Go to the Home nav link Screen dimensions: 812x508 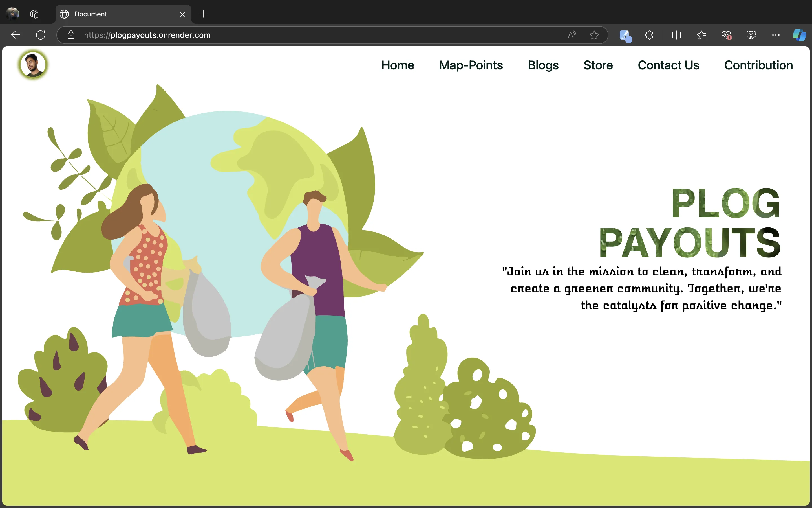[x=398, y=65]
